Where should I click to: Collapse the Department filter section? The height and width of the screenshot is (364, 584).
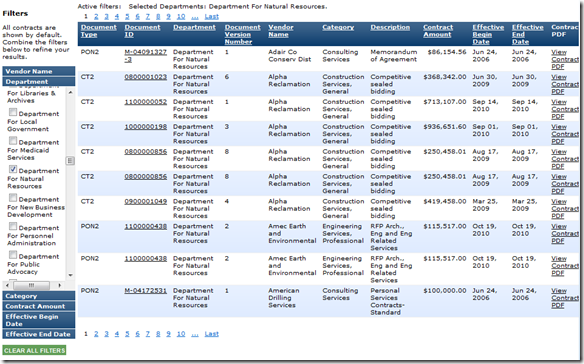39,82
